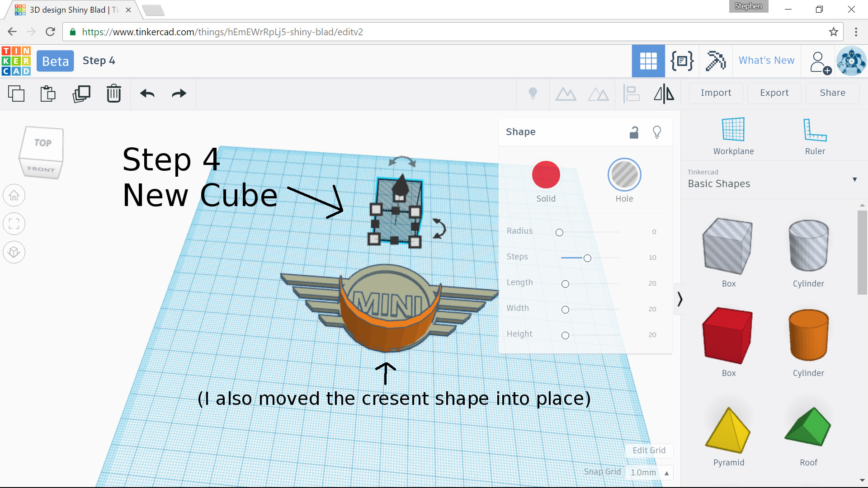Set shape to Solid
Image resolution: width=868 pixels, height=488 pixels.
[546, 175]
